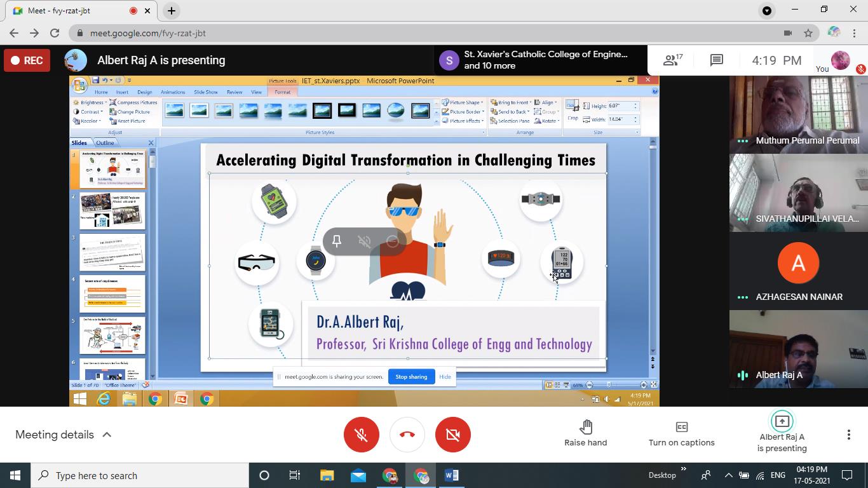Select the third slide thumbnail
Image resolution: width=868 pixels, height=488 pixels.
pyautogui.click(x=112, y=251)
